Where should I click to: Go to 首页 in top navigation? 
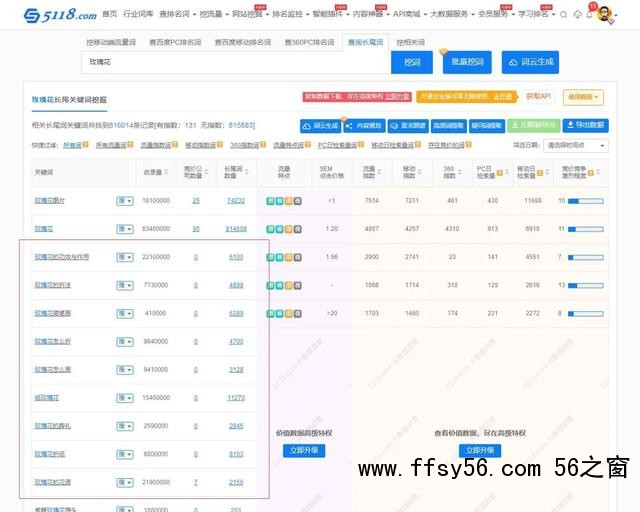click(x=109, y=14)
